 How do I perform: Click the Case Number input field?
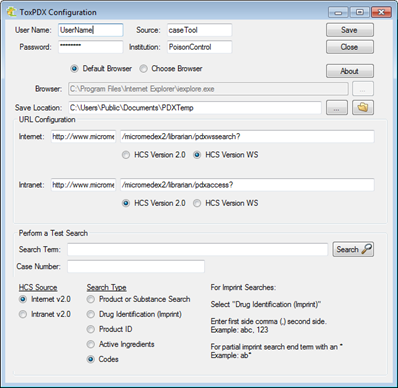pyautogui.click(x=136, y=266)
